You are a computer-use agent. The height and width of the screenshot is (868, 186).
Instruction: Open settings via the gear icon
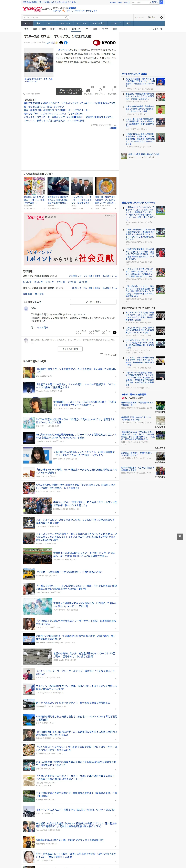point(161,18)
